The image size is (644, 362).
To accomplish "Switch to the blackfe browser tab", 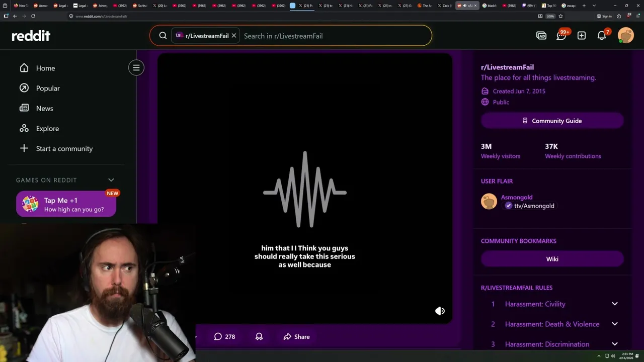I will pyautogui.click(x=489, y=6).
